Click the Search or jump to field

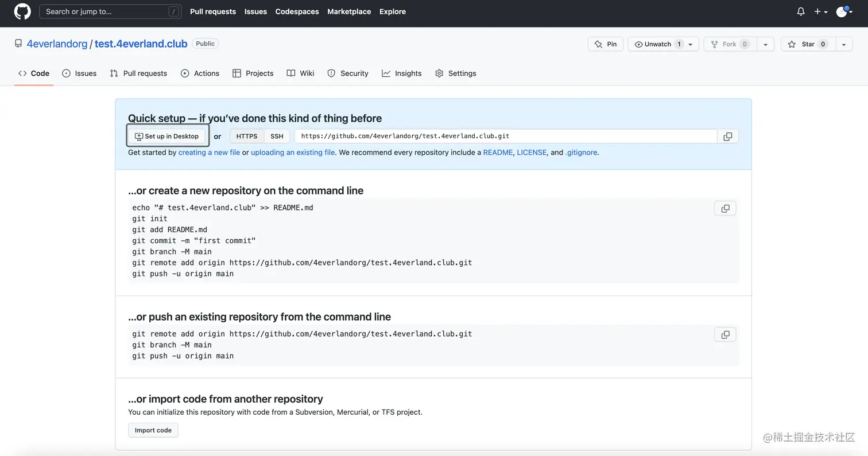[110, 11]
